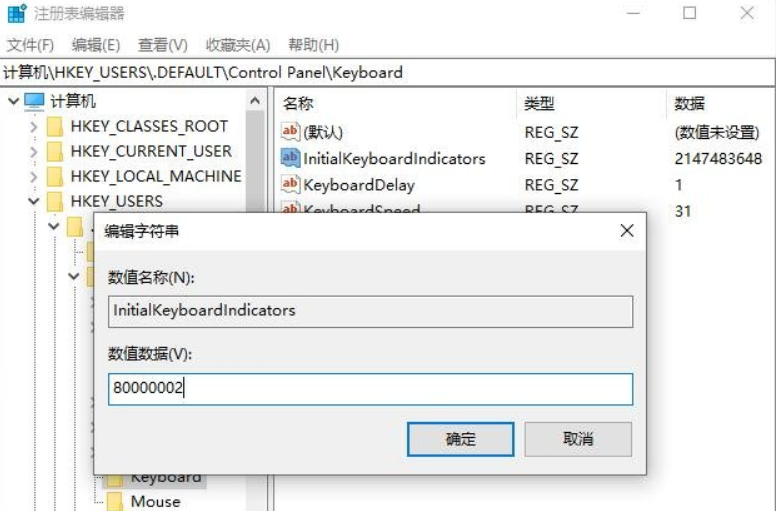The width and height of the screenshot is (776, 511).
Task: Close the 编辑字符串 dialog with X
Action: 627,231
